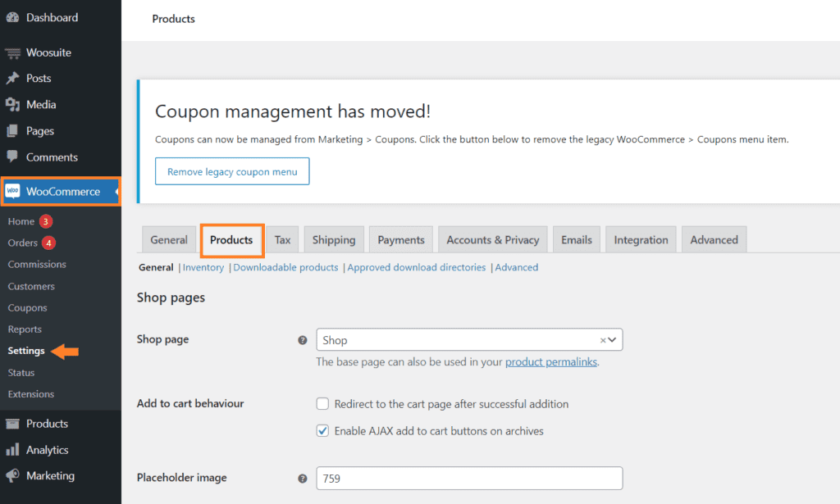Click the Home notification badge showing 3
This screenshot has width=840, height=504.
(x=46, y=221)
